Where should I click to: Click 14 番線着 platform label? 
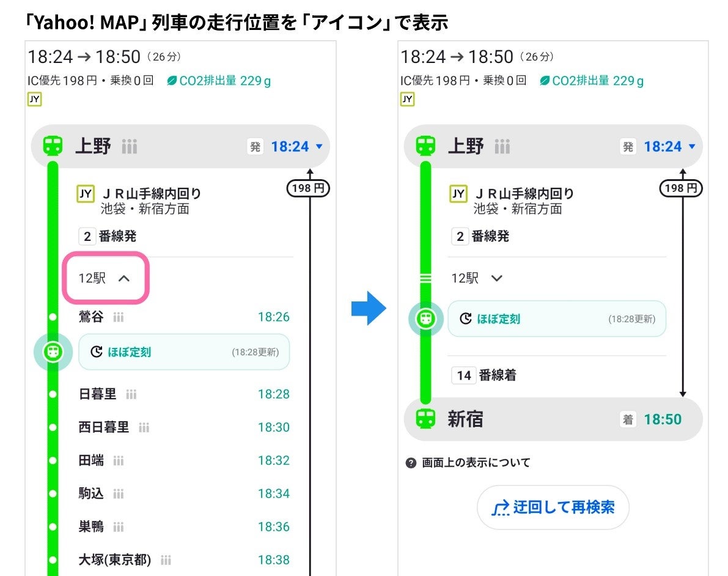pos(483,375)
